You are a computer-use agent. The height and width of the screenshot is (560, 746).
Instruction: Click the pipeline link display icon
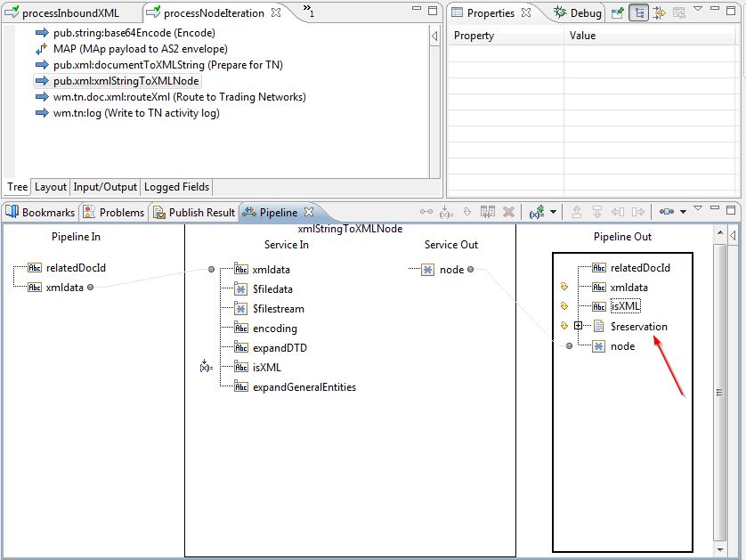click(667, 212)
